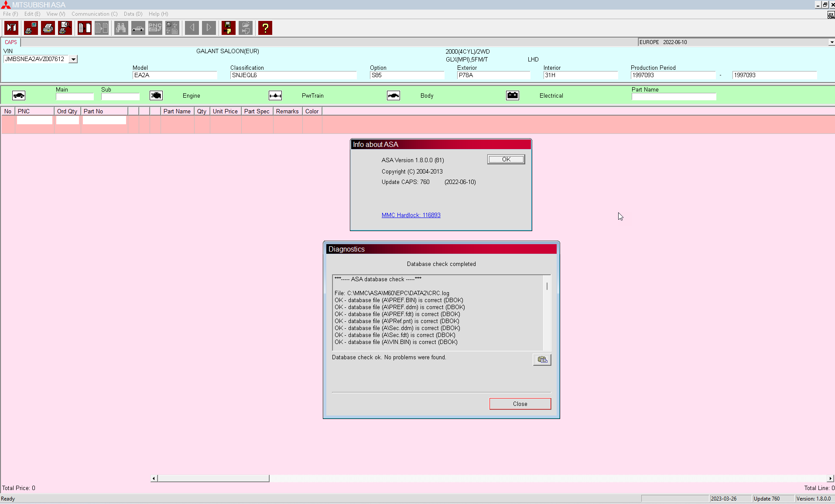Expand the EUROPE region dropdown arrow

point(832,42)
